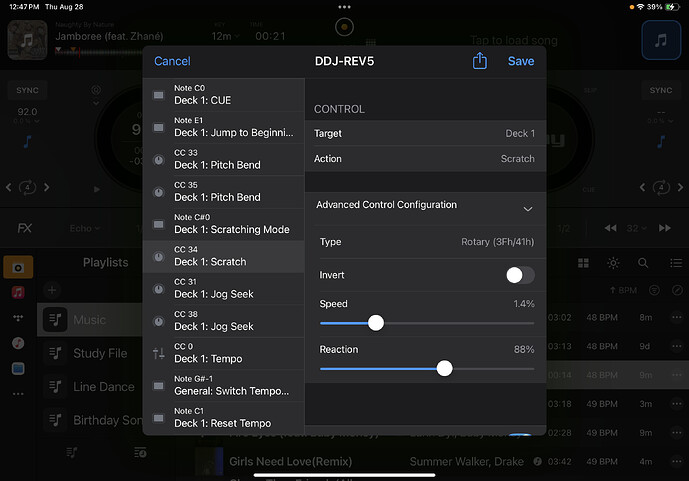Open the Echo effect dropdown
689x481 pixels.
point(84,228)
